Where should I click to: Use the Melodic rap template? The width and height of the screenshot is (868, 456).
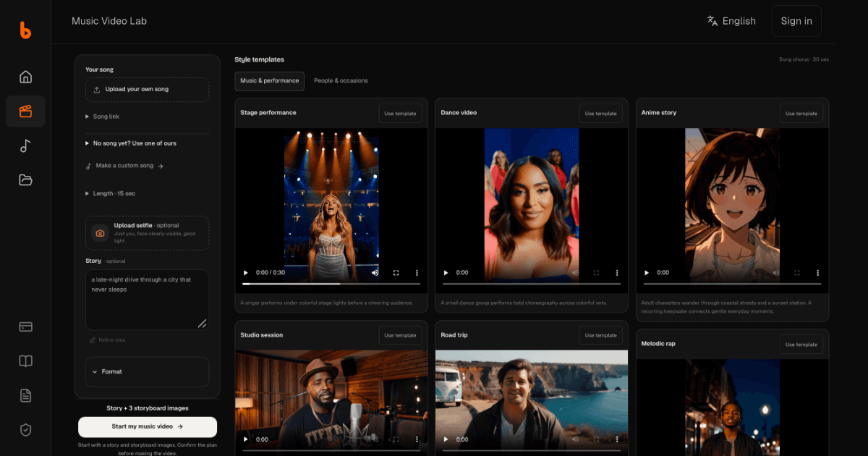point(801,345)
